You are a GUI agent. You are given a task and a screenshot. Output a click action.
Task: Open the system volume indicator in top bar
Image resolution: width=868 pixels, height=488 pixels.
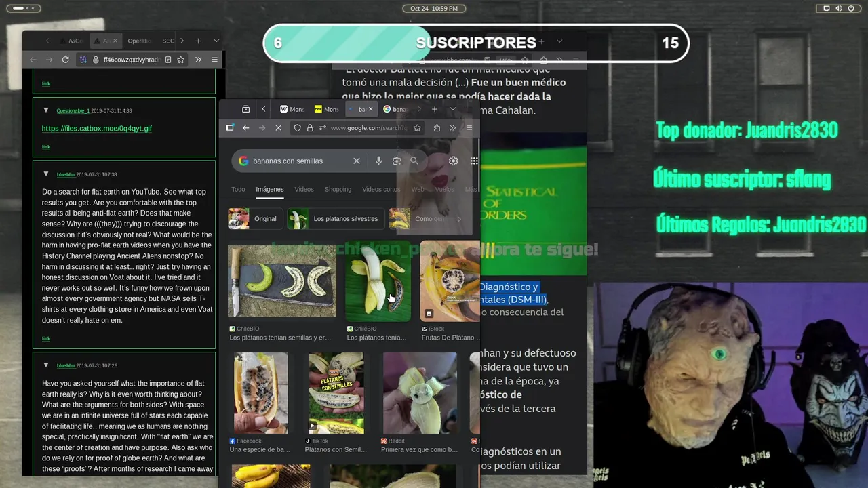point(839,8)
